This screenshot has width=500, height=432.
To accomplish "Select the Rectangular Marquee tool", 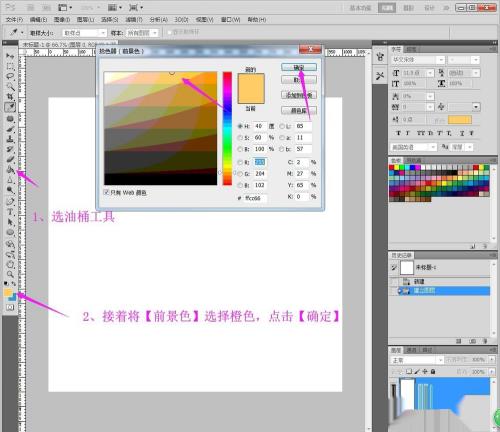I will (10, 66).
